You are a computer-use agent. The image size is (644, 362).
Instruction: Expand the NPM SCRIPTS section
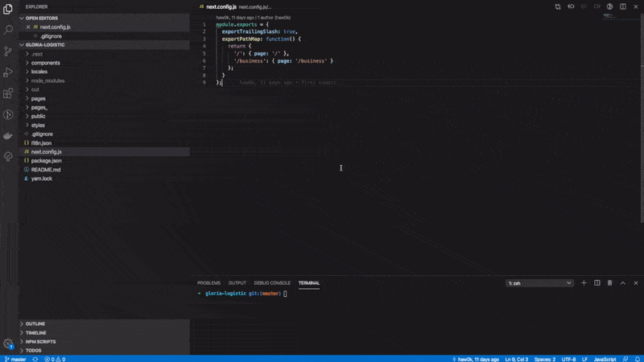pyautogui.click(x=104, y=341)
